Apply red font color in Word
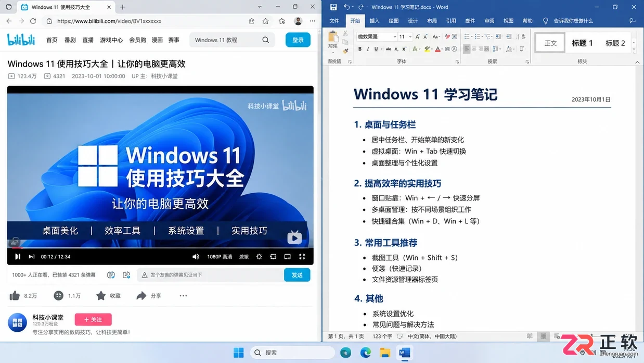 tap(437, 49)
